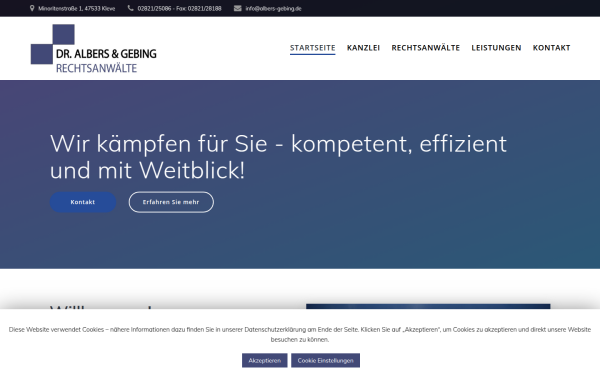This screenshot has width=600, height=375.
Task: Click the envelope email icon in the top bar
Action: pyautogui.click(x=238, y=8)
